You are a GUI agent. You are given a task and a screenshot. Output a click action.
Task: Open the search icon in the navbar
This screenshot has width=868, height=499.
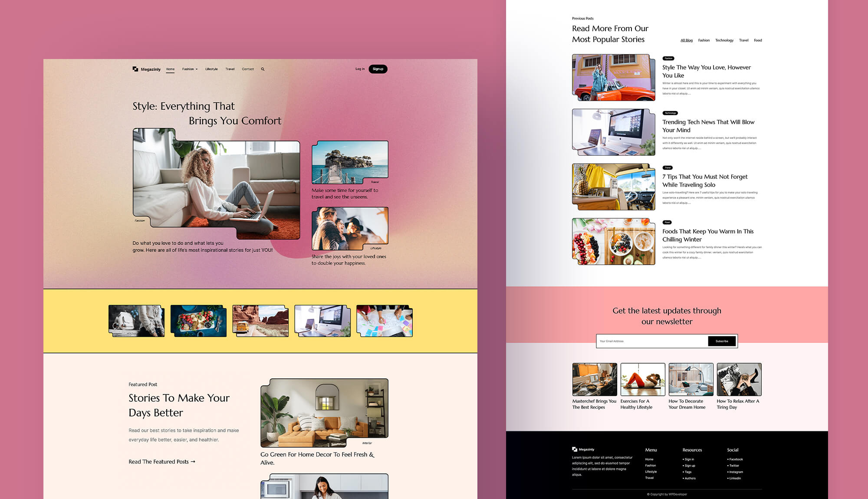[263, 69]
